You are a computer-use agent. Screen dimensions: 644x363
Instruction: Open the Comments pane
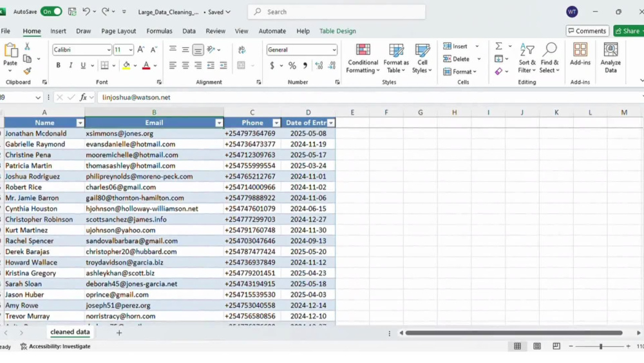click(587, 31)
